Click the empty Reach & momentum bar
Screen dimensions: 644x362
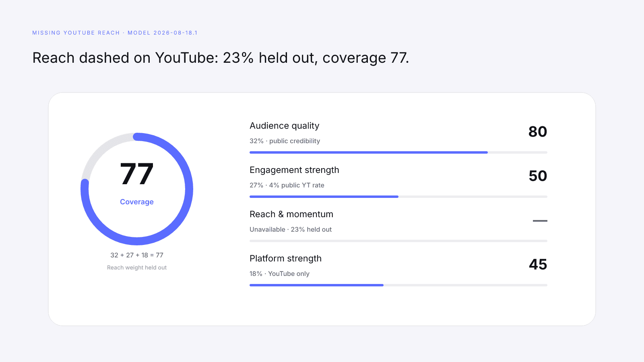coord(398,241)
